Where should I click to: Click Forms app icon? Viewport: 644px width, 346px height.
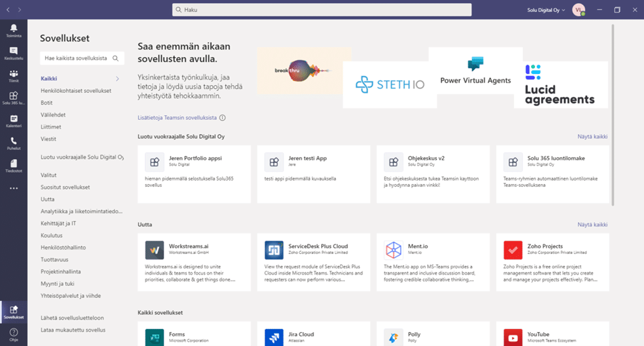pyautogui.click(x=154, y=337)
